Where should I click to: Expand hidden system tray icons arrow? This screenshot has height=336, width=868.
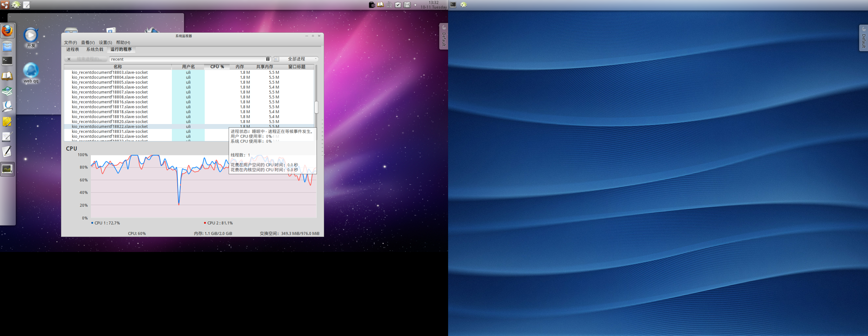[416, 5]
